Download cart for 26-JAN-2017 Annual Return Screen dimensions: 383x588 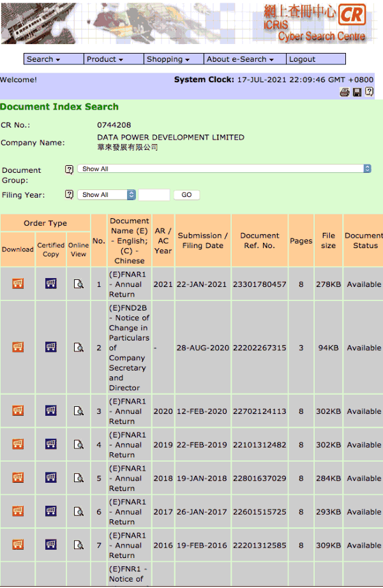click(x=18, y=511)
